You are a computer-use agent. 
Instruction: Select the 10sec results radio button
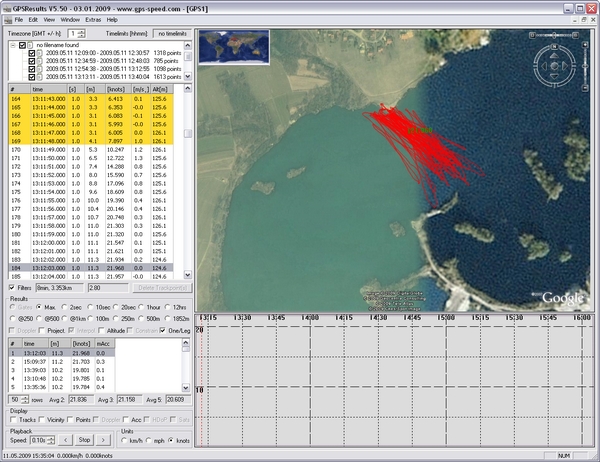coord(90,307)
